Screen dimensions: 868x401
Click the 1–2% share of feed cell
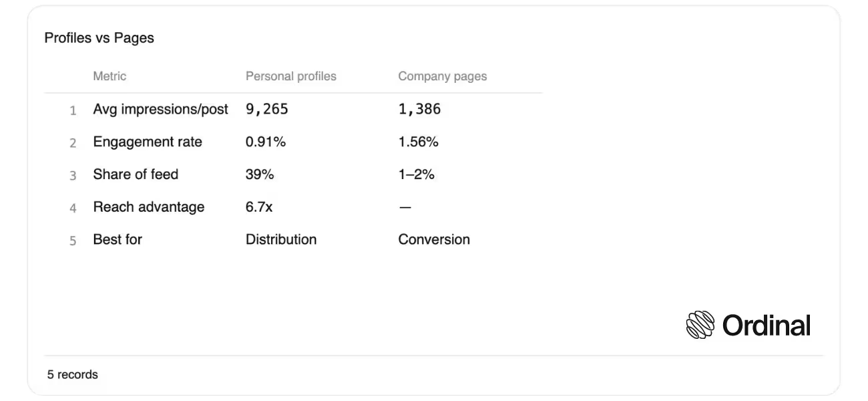[x=417, y=174]
